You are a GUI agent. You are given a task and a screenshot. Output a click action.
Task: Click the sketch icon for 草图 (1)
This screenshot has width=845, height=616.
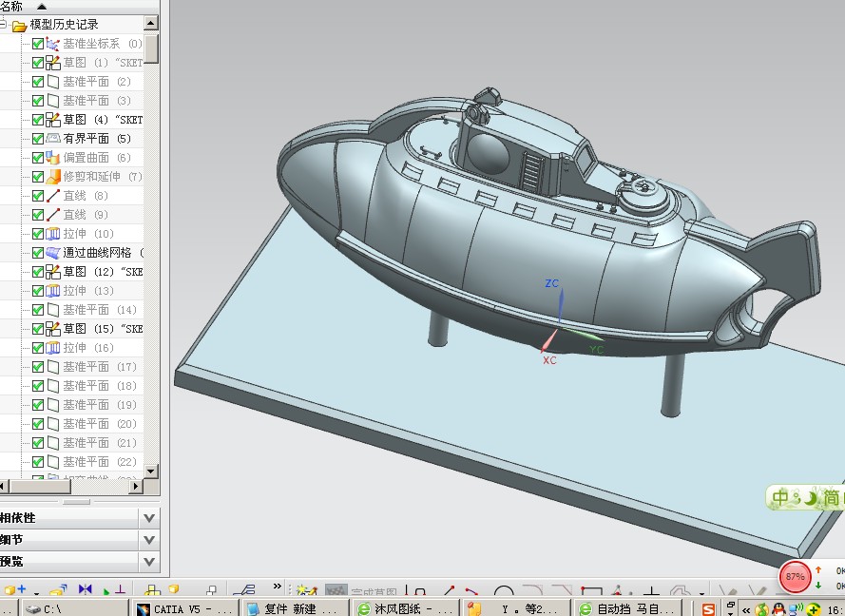[53, 63]
